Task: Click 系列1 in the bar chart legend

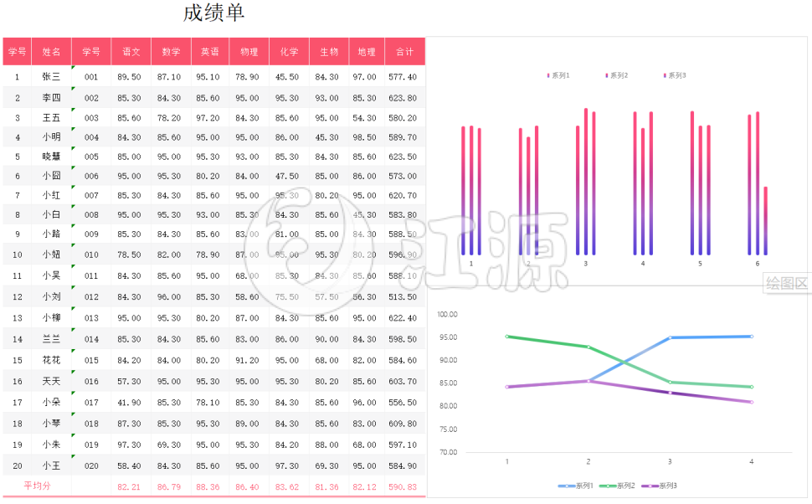Action: 558,75
